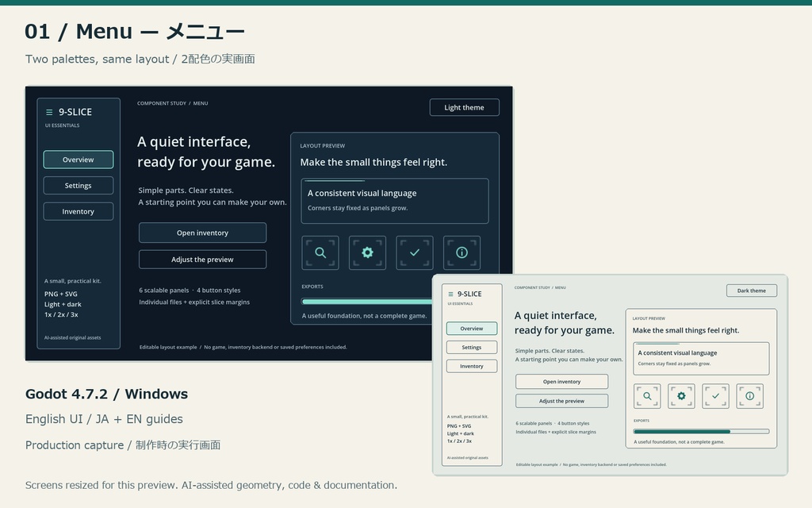Click the light theme screenshot thumbnail

click(x=610, y=375)
